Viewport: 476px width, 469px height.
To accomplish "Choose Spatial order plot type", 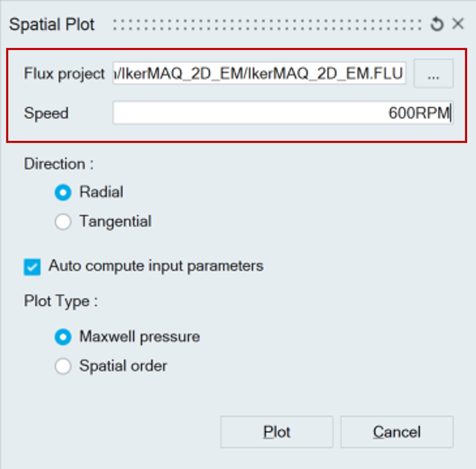I will tap(63, 366).
